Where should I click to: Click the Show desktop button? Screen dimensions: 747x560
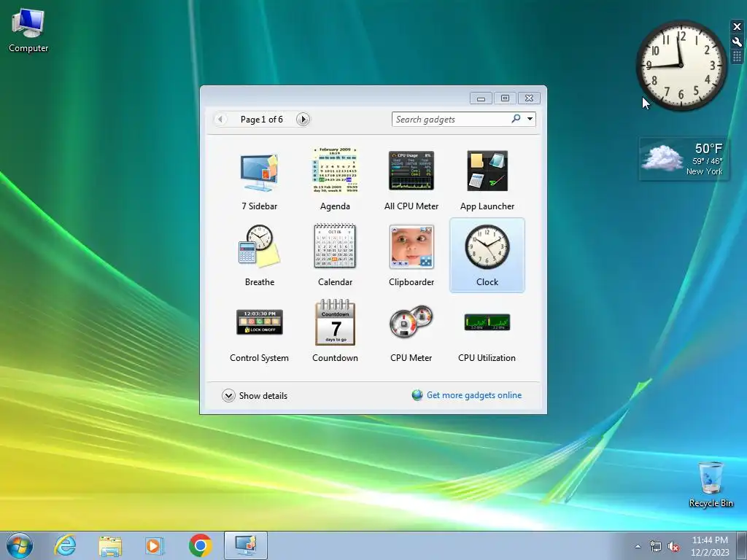pos(743,545)
